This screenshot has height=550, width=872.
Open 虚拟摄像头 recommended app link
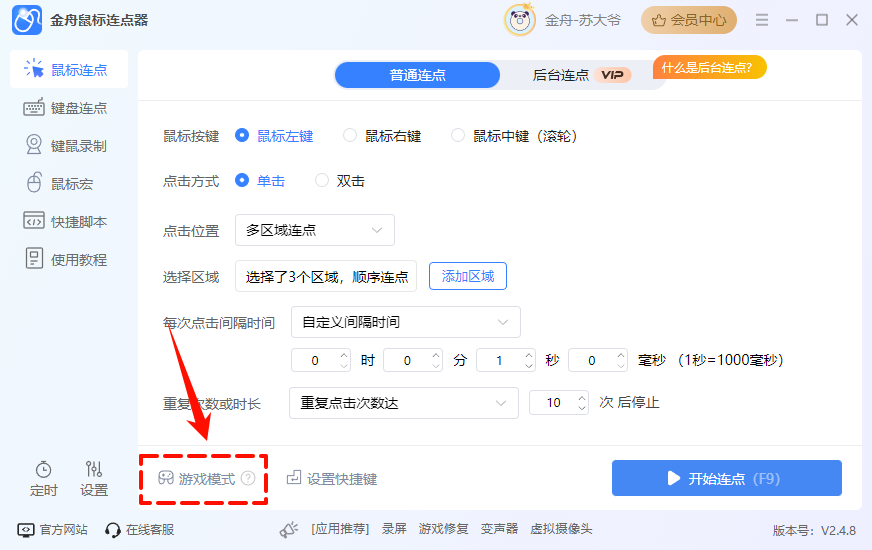(561, 529)
